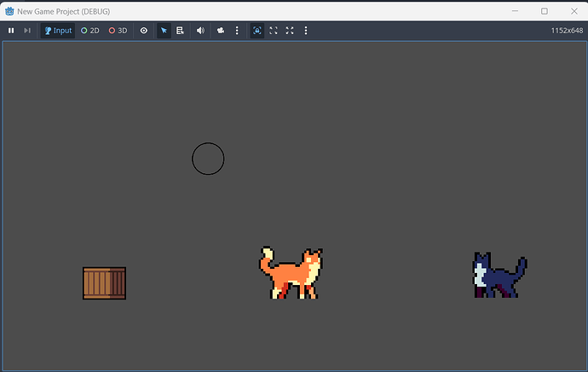Viewport: 588px width, 372px height.
Task: Choose the list select tool icon
Action: tap(180, 31)
